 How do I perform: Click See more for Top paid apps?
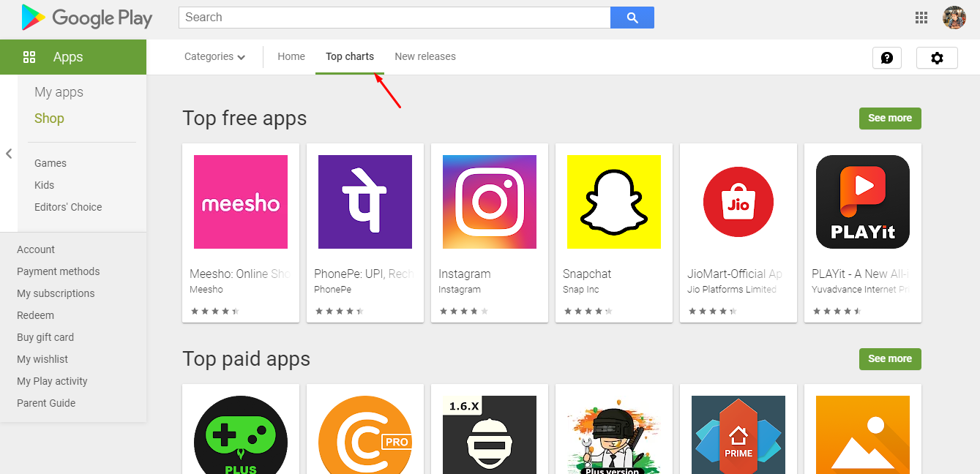[890, 358]
